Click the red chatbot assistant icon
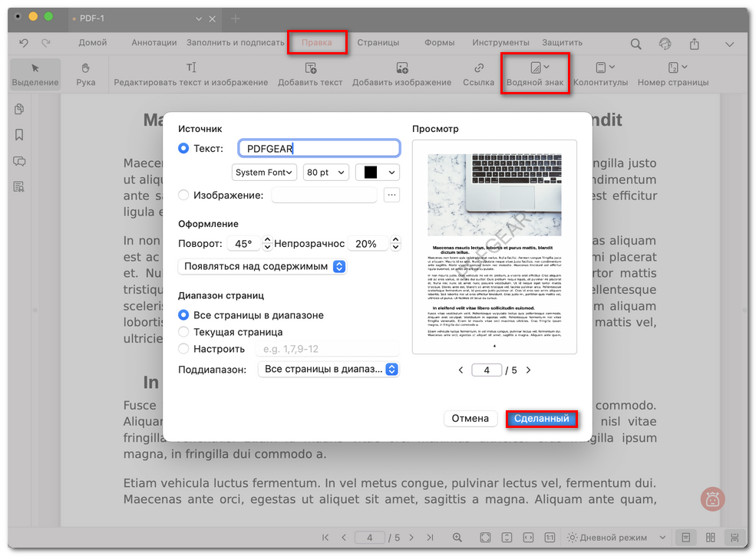Screen dimensions: 756x556 coord(712,499)
